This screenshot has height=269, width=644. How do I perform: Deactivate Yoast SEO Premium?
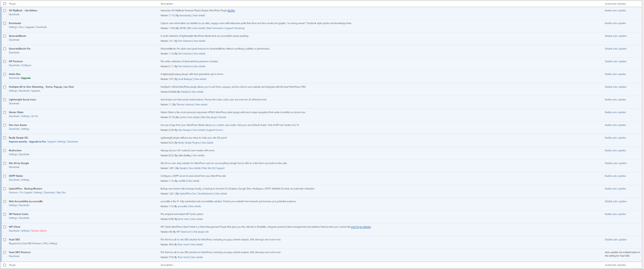point(14,256)
